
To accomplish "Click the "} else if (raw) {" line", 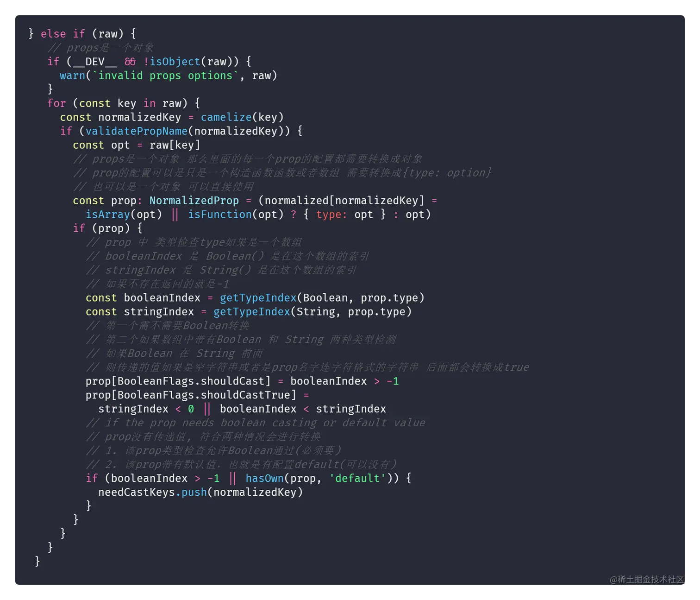I will point(81,34).
